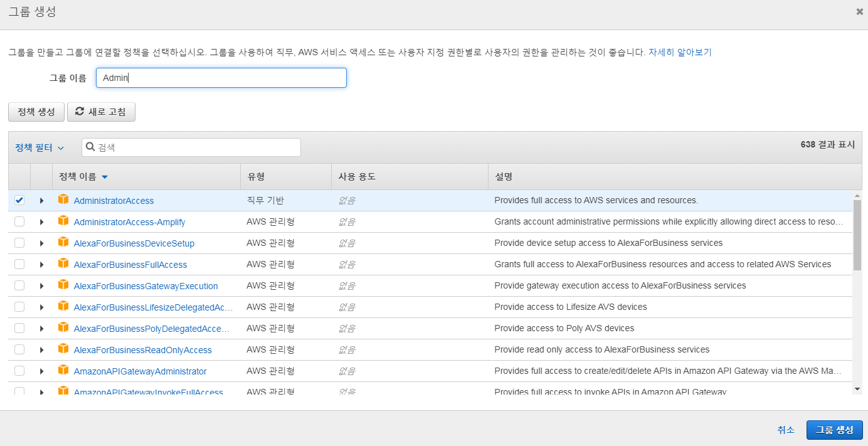Open the AlexaForBusinessReadOnlyAccess link

(143, 350)
